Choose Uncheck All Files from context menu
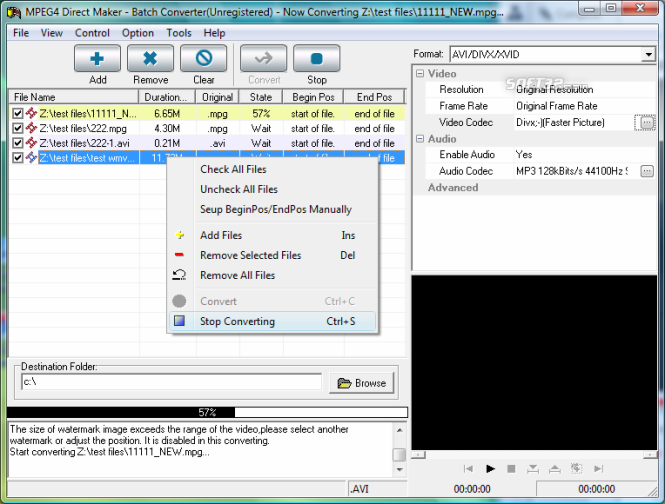 pos(272,189)
